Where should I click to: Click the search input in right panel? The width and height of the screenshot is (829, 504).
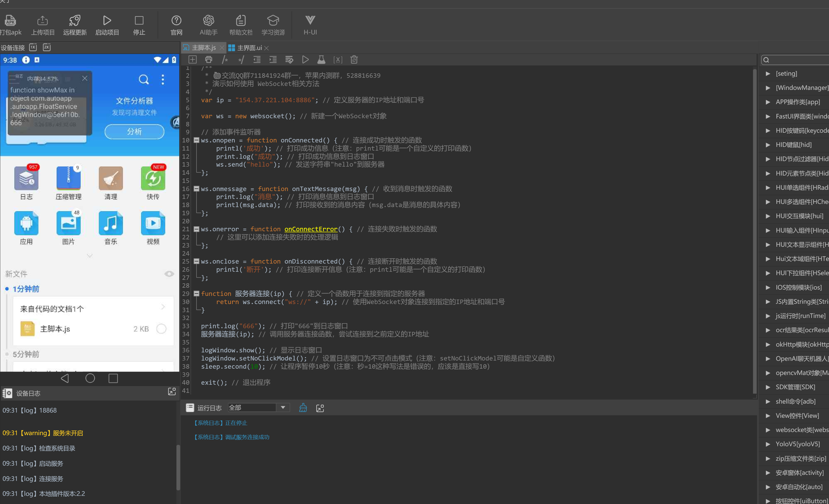801,60
